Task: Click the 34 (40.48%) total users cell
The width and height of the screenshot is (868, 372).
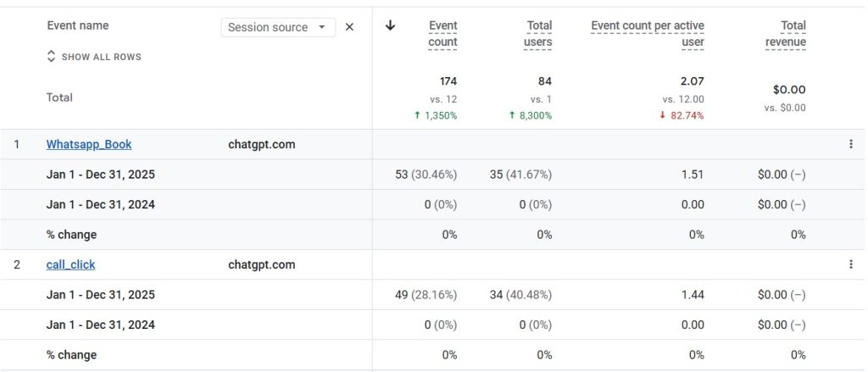Action: (x=520, y=295)
